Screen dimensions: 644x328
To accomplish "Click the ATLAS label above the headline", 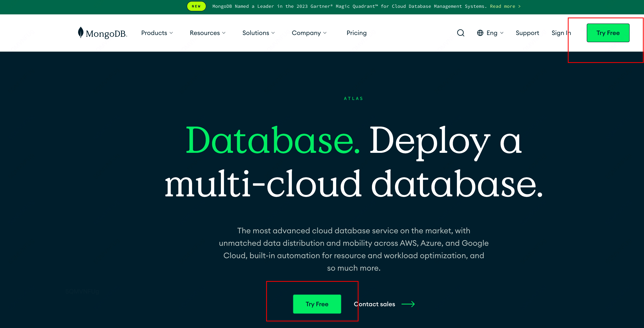I will (x=353, y=98).
